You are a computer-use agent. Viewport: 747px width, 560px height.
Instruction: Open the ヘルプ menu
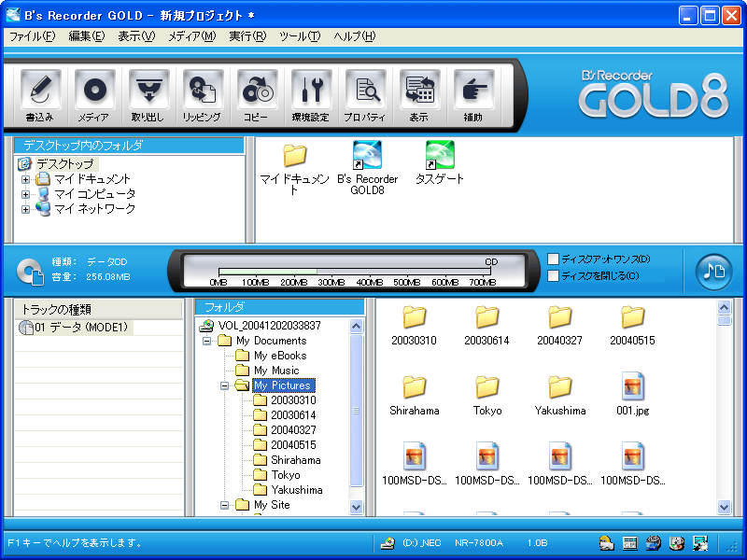pyautogui.click(x=355, y=36)
